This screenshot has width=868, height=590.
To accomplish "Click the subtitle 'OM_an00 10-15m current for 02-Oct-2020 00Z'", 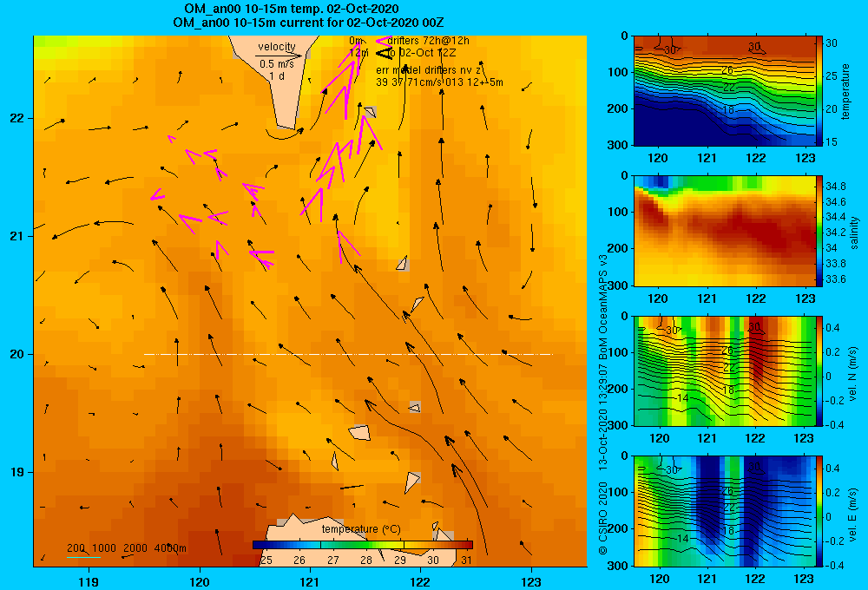I will 308,23.
